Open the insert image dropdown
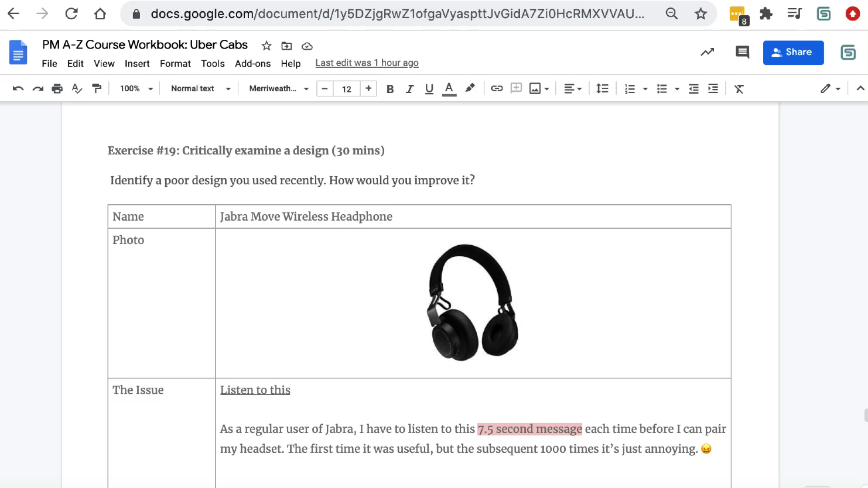The height and width of the screenshot is (488, 868). (x=539, y=88)
